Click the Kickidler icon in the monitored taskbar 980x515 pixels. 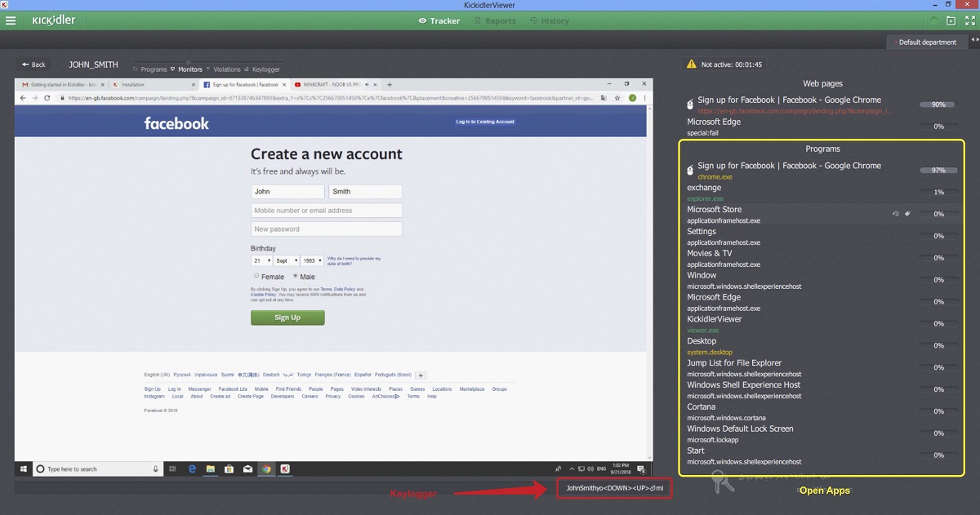click(x=285, y=469)
